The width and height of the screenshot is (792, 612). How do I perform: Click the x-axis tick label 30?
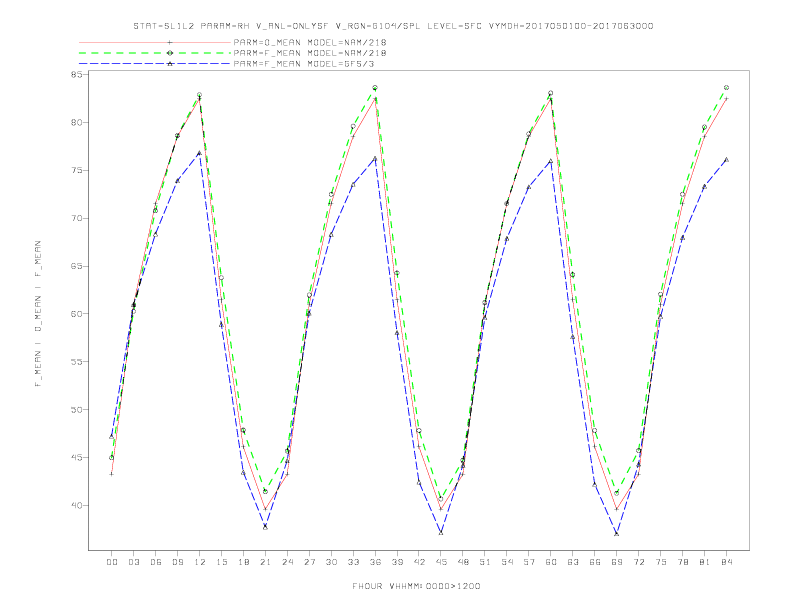pos(331,562)
